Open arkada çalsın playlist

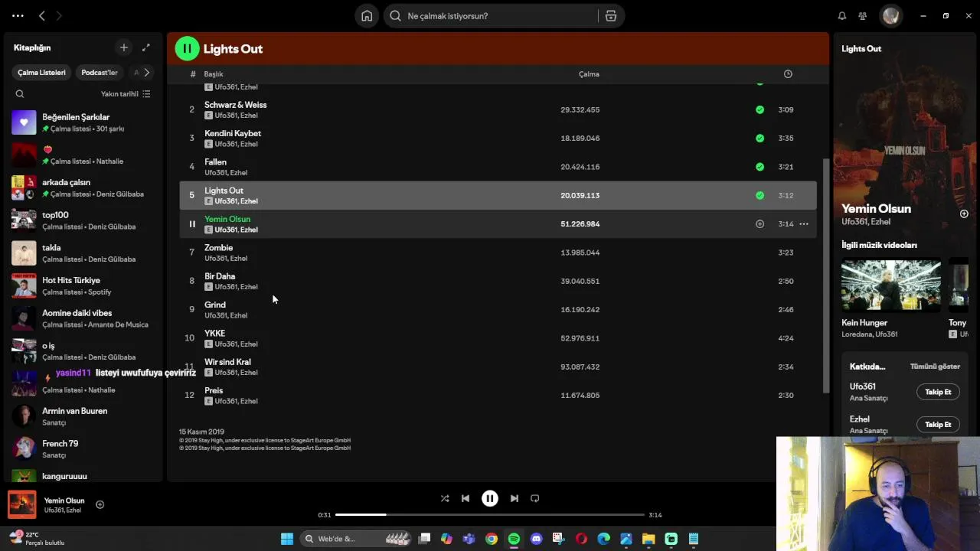(83, 188)
